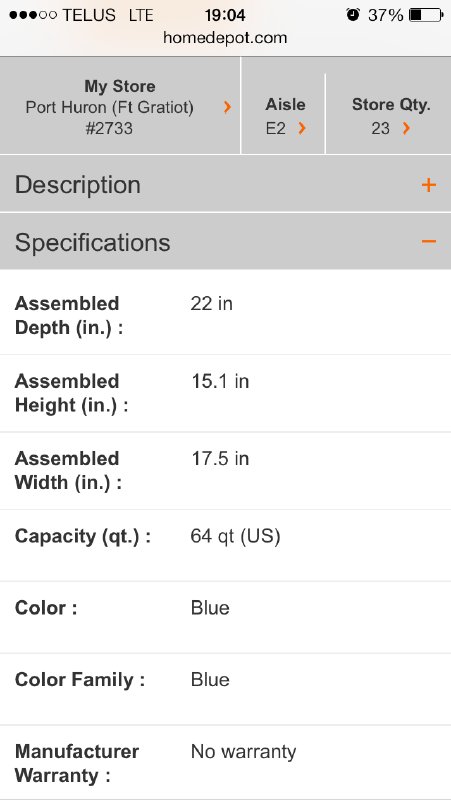Tap orange chevron beside Aisle E2
This screenshot has height=800, width=451.
click(302, 128)
